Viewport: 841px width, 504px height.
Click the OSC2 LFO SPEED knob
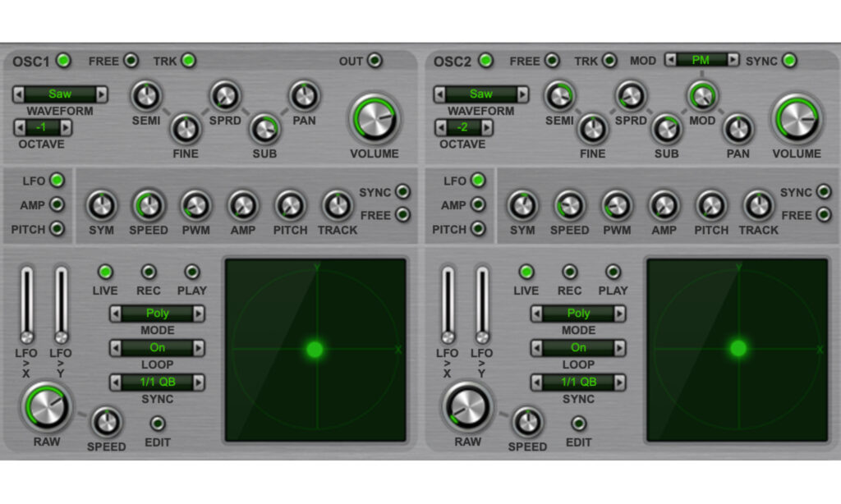click(569, 205)
